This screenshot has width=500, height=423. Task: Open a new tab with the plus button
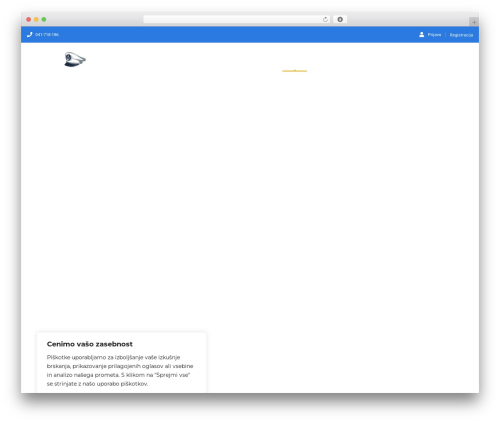tap(474, 22)
